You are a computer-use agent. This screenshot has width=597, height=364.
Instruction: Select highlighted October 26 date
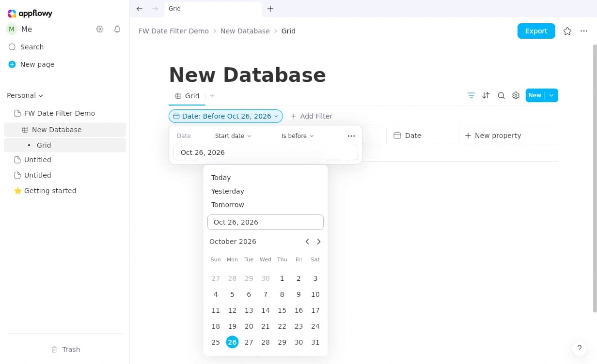coord(232,342)
